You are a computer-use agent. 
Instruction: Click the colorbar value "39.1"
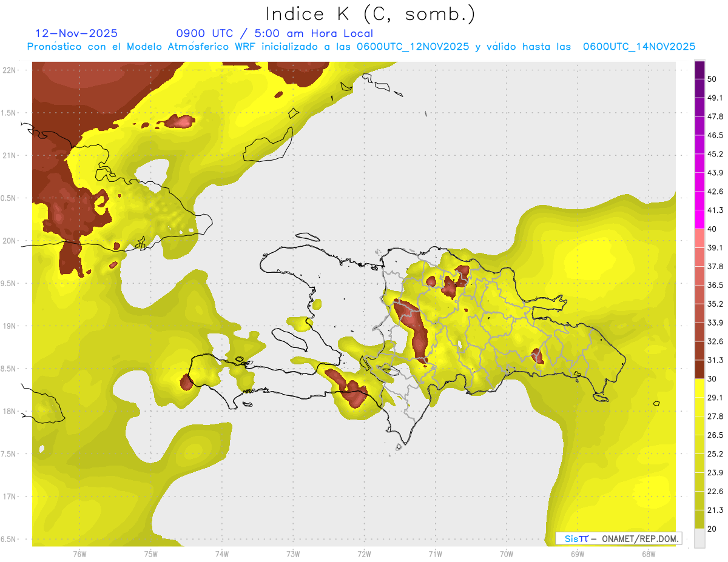(715, 247)
